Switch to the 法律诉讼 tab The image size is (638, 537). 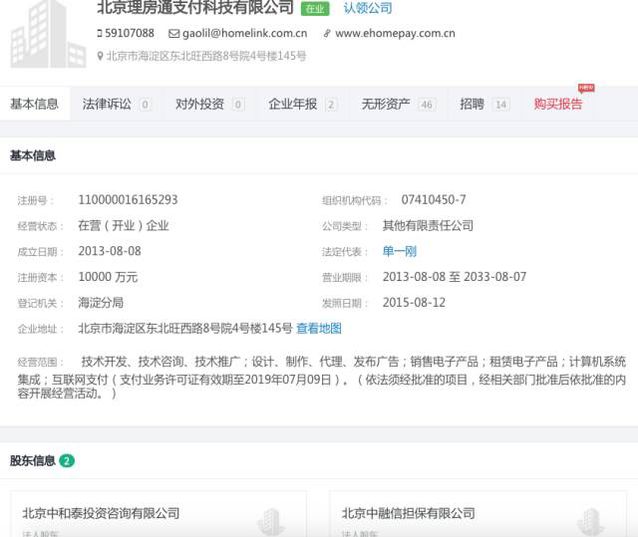(107, 104)
